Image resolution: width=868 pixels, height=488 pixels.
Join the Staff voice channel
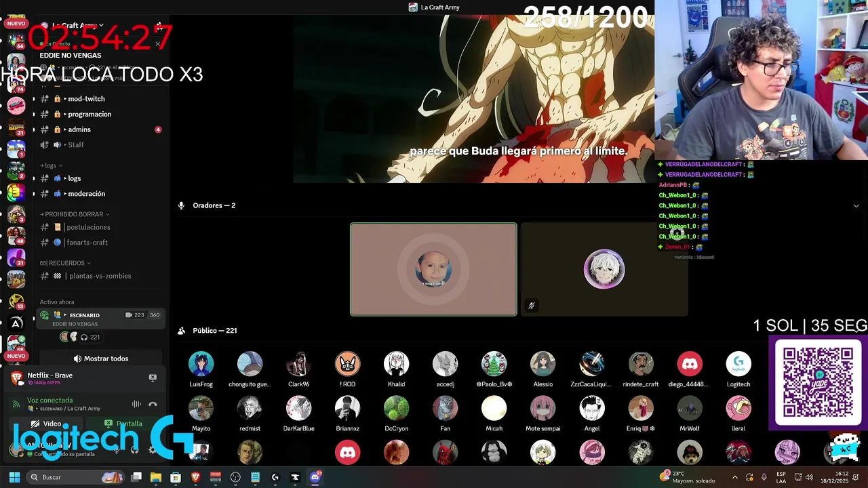100,145
